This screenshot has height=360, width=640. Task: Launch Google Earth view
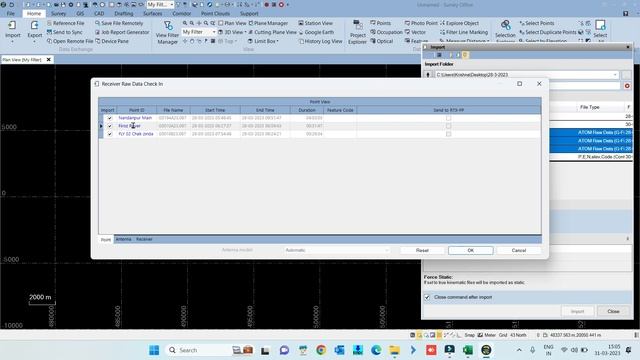point(316,32)
